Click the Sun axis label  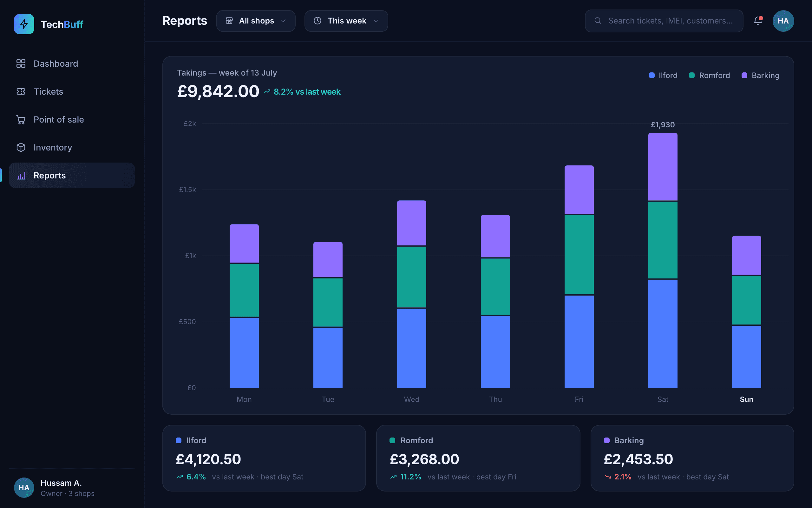click(746, 399)
